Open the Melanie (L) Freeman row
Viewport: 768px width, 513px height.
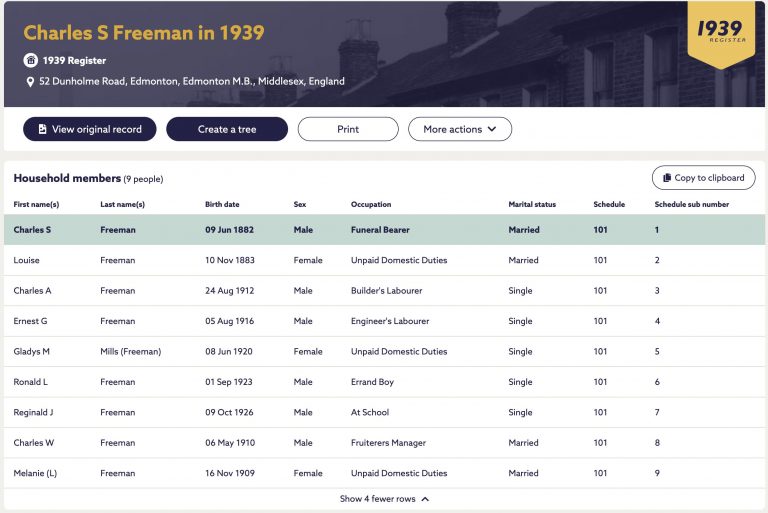(384, 473)
